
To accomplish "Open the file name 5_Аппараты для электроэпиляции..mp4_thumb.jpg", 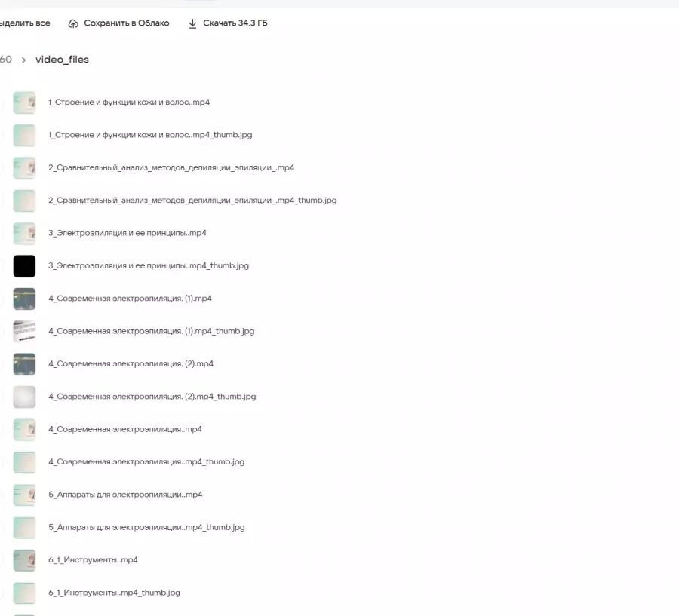I will click(x=146, y=527).
